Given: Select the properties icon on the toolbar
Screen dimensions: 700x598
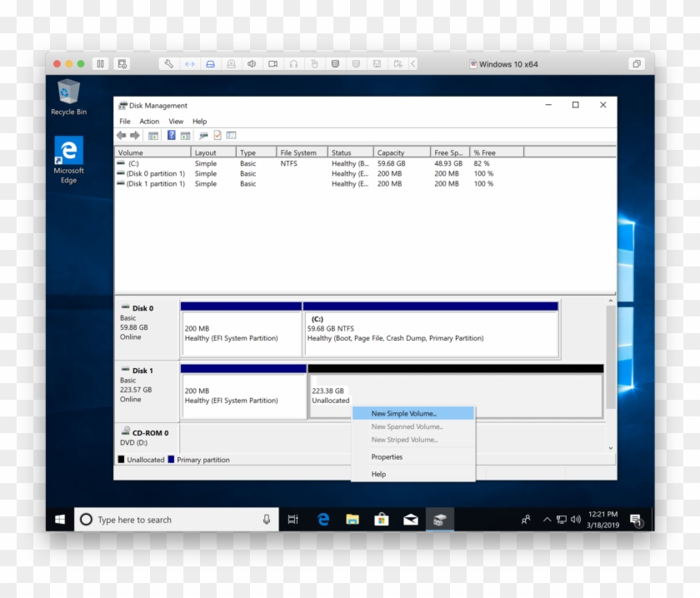Looking at the screenshot, I should point(217,135).
